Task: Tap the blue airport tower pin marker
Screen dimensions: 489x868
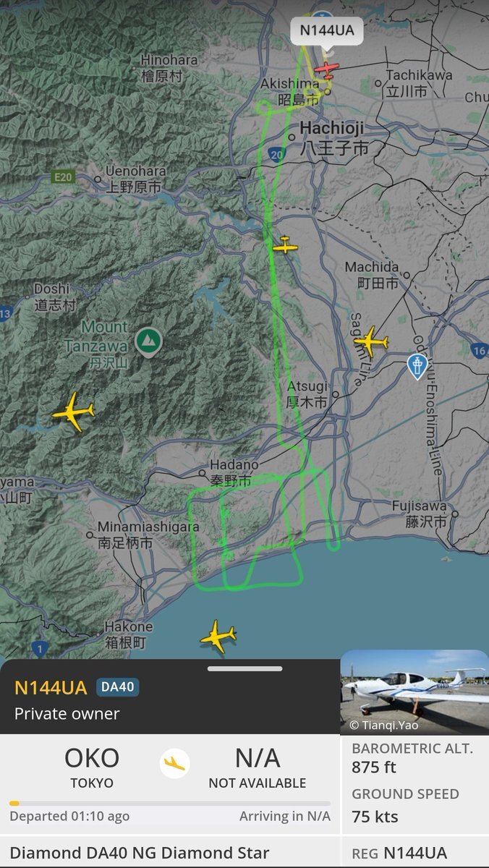Action: [417, 366]
